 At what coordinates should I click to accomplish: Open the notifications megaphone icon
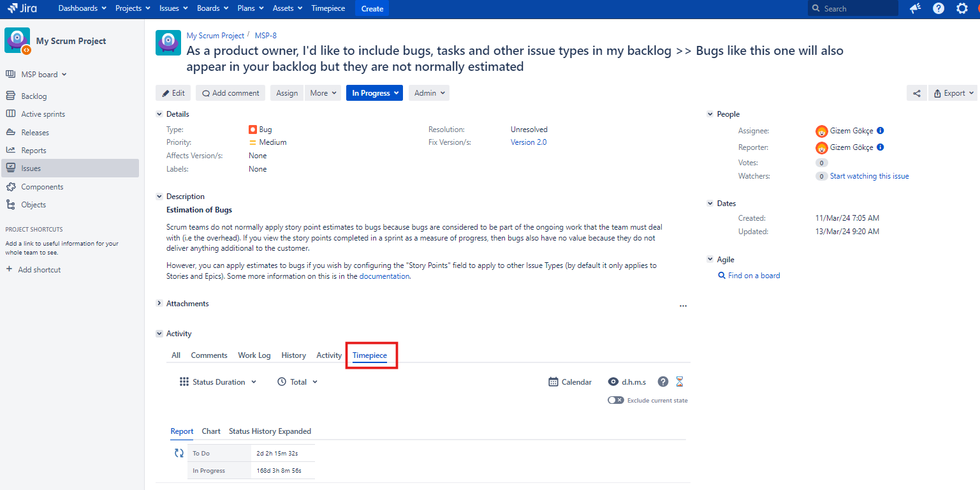[x=915, y=8]
